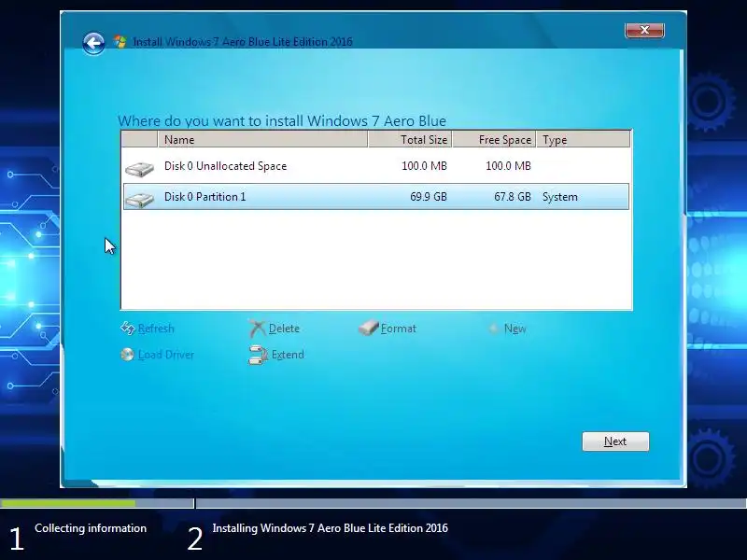Click the Installing Windows 7 step label
747x560 pixels.
[331, 528]
